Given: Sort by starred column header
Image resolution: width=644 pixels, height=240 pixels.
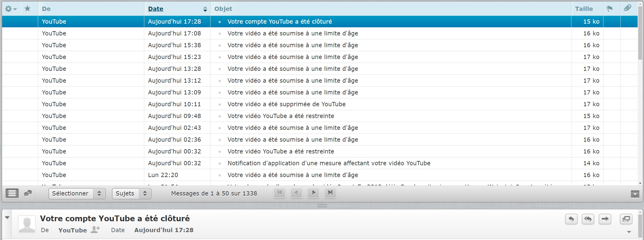Looking at the screenshot, I should 28,8.
